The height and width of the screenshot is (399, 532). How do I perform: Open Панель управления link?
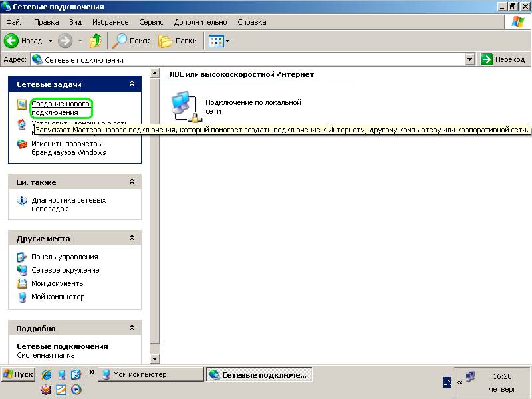tap(65, 257)
